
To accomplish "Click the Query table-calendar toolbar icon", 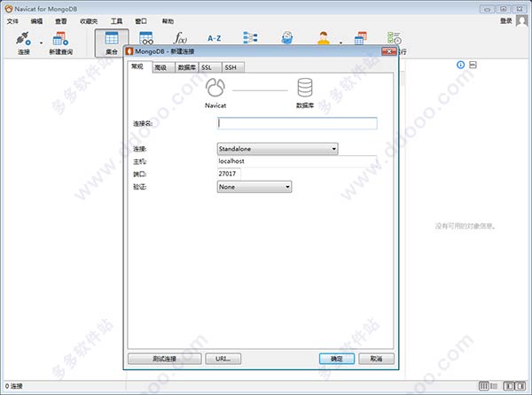I will (361, 38).
